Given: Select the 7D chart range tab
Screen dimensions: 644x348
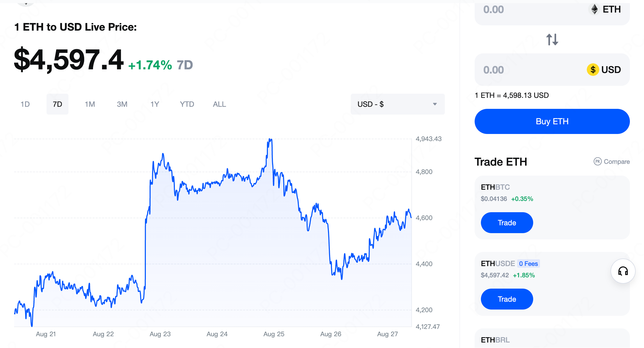Looking at the screenshot, I should pyautogui.click(x=57, y=104).
